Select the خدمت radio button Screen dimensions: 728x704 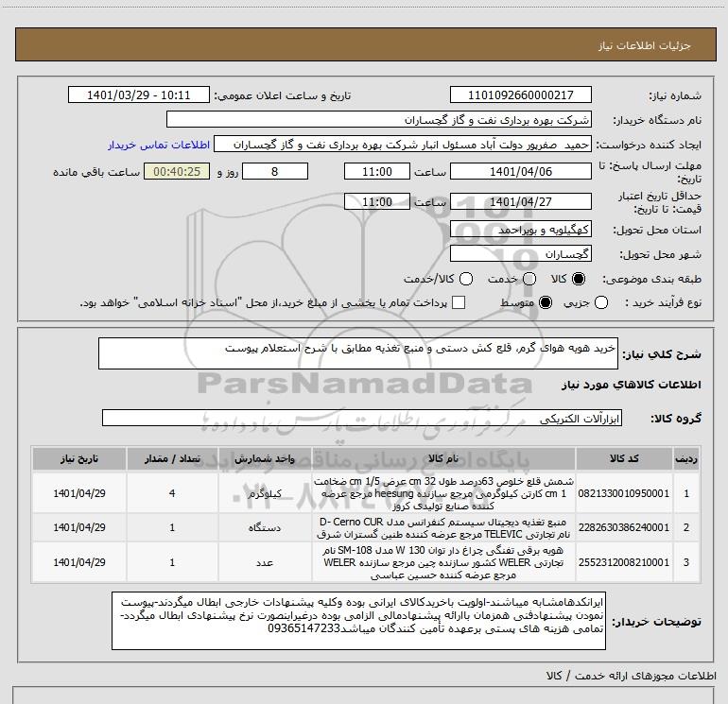(x=529, y=279)
